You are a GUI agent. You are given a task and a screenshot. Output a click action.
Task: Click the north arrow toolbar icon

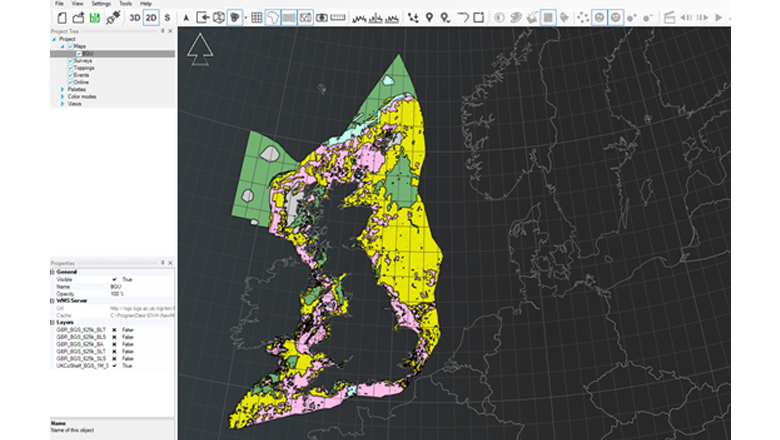pyautogui.click(x=186, y=18)
